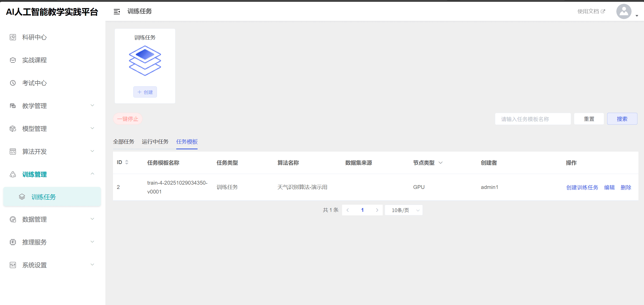This screenshot has width=644, height=305.
Task: Click the sidebar collapse hamburger icon
Action: click(117, 12)
